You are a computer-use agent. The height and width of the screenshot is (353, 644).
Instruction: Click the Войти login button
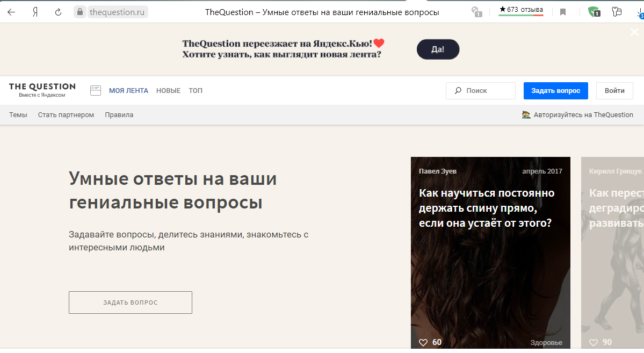click(x=614, y=90)
